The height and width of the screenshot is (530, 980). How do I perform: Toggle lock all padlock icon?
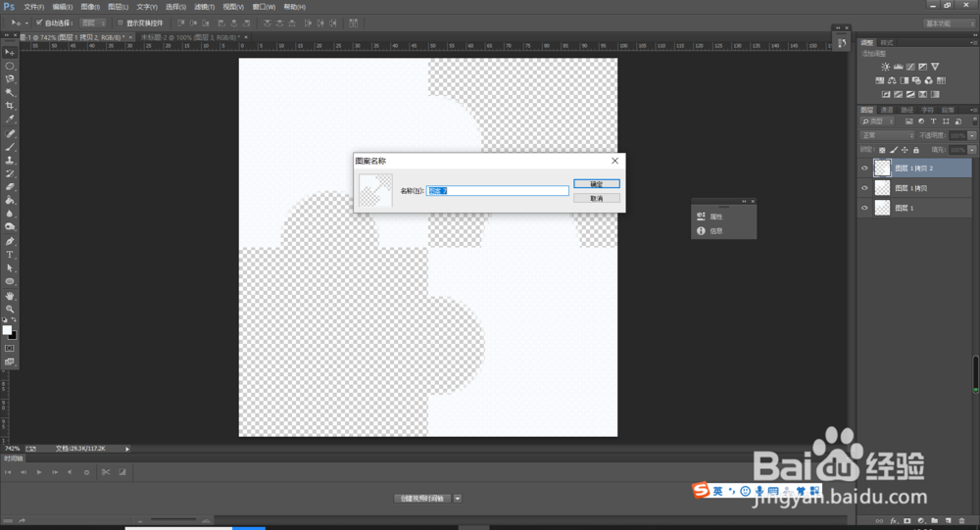click(x=916, y=150)
